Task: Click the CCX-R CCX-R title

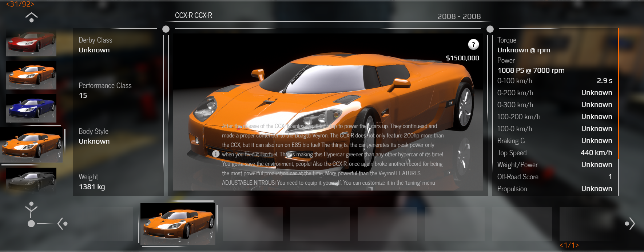Action: (194, 16)
